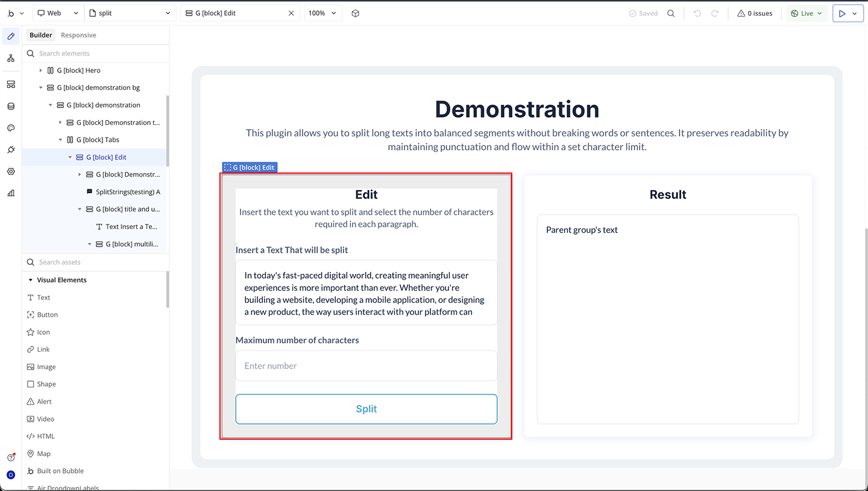The image size is (868, 491).
Task: Focus the Search assets field
Action: pyautogui.click(x=96, y=262)
